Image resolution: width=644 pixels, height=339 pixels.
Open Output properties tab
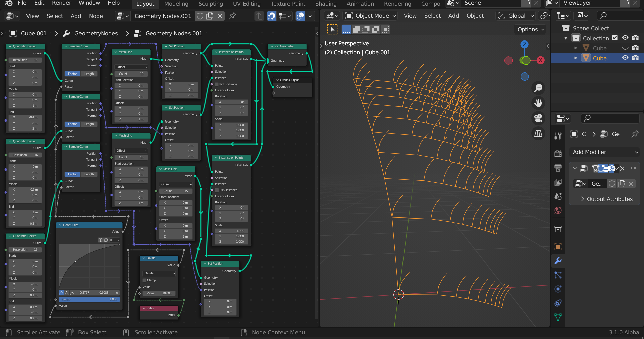(x=558, y=168)
